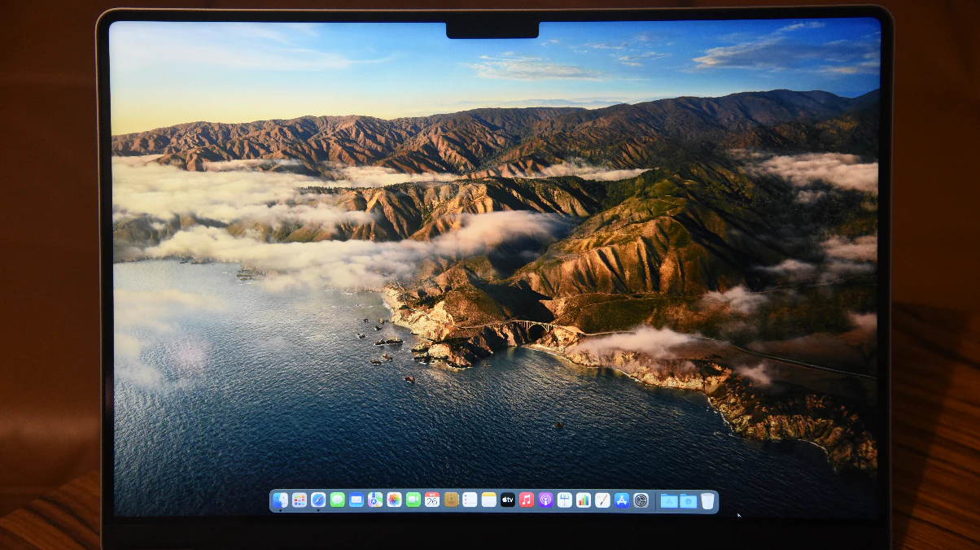Launch Maps from the Dock
The width and height of the screenshot is (980, 550).
tap(375, 500)
